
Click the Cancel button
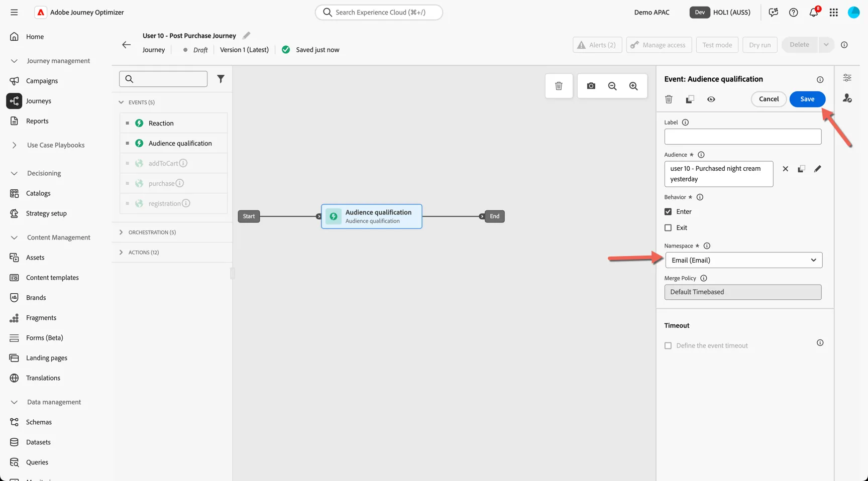coord(769,99)
